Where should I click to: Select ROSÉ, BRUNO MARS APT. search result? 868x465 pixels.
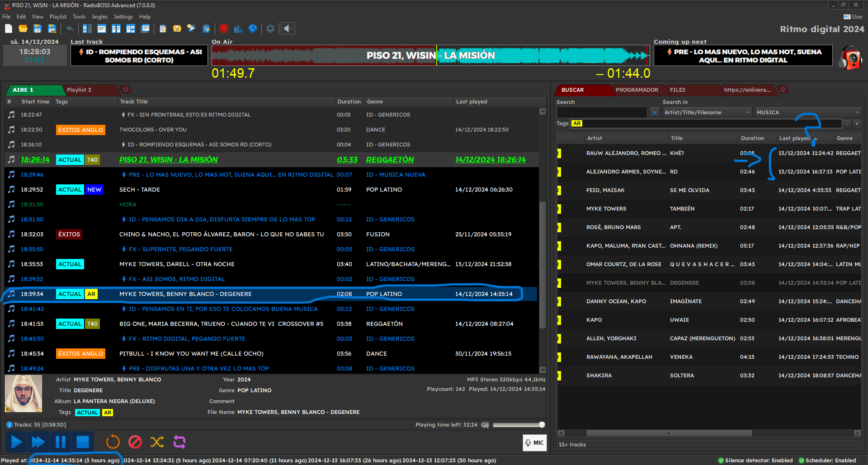[709, 227]
